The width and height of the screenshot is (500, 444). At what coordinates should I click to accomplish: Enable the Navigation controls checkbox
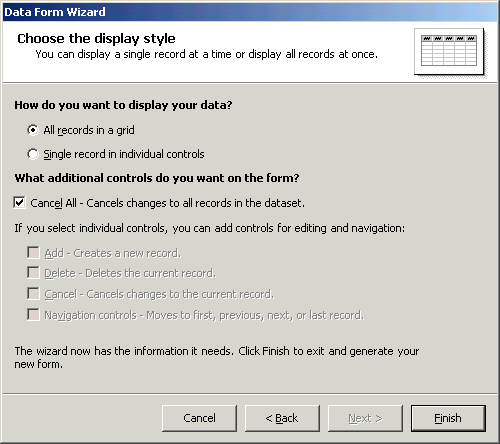[x=33, y=314]
